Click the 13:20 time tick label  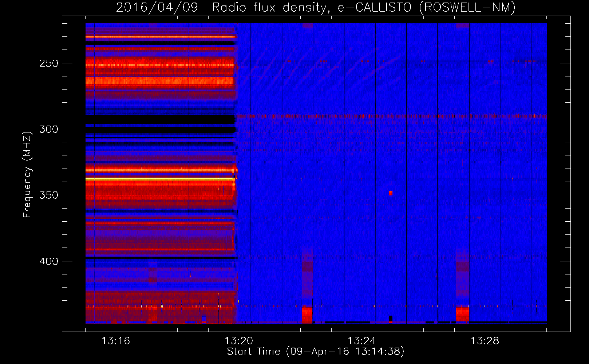click(239, 341)
